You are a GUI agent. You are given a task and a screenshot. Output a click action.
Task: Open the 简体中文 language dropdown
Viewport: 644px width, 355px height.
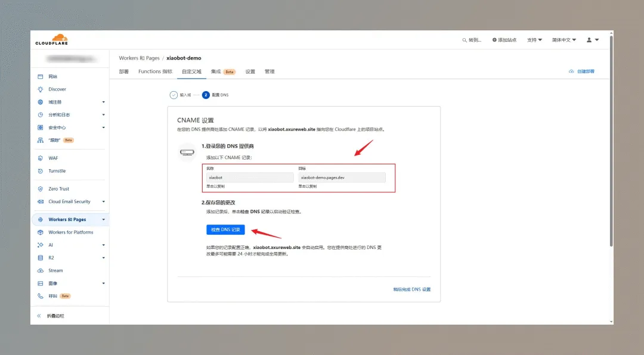click(564, 40)
